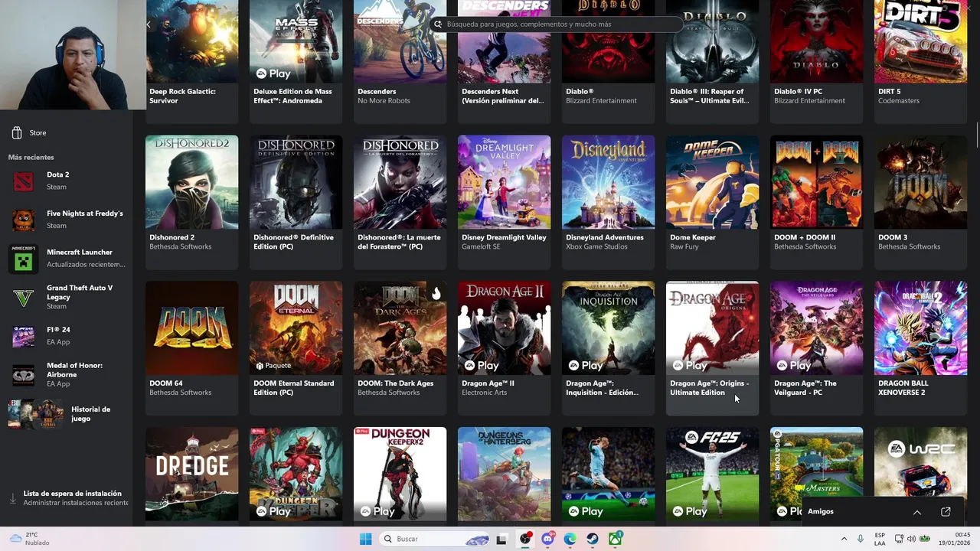Open Dota 2 from recent games
Image resolution: width=980 pixels, height=551 pixels.
point(67,181)
